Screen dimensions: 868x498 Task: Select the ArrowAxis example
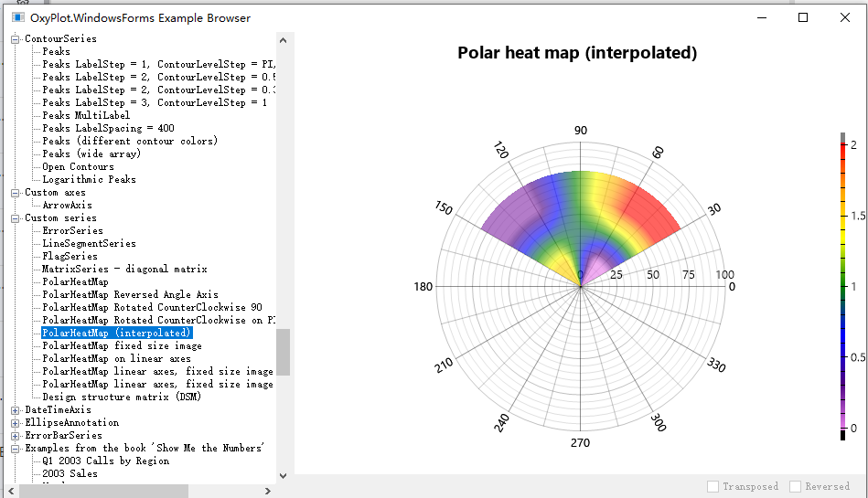coord(67,206)
